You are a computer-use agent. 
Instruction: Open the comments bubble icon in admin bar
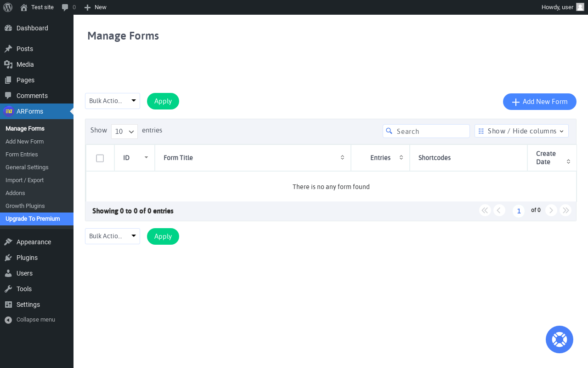pyautogui.click(x=65, y=7)
